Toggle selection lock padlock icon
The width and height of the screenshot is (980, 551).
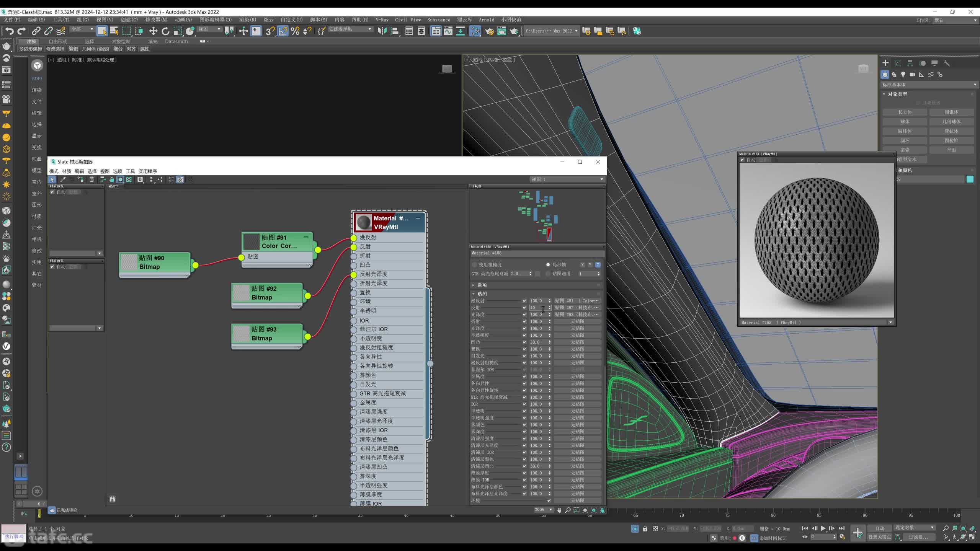pyautogui.click(x=645, y=528)
